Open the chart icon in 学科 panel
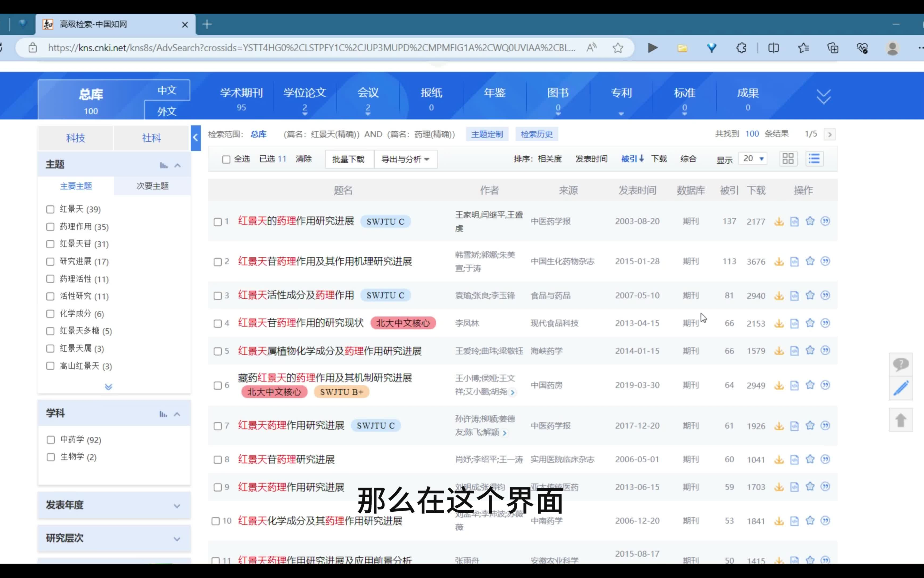Screen dimensions: 924x578 [163, 414]
